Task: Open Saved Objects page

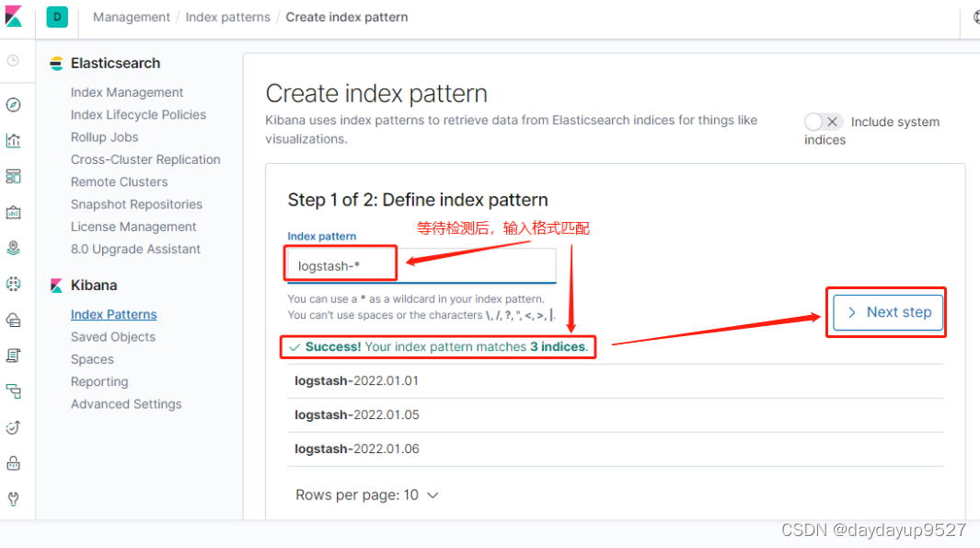Action: click(113, 337)
